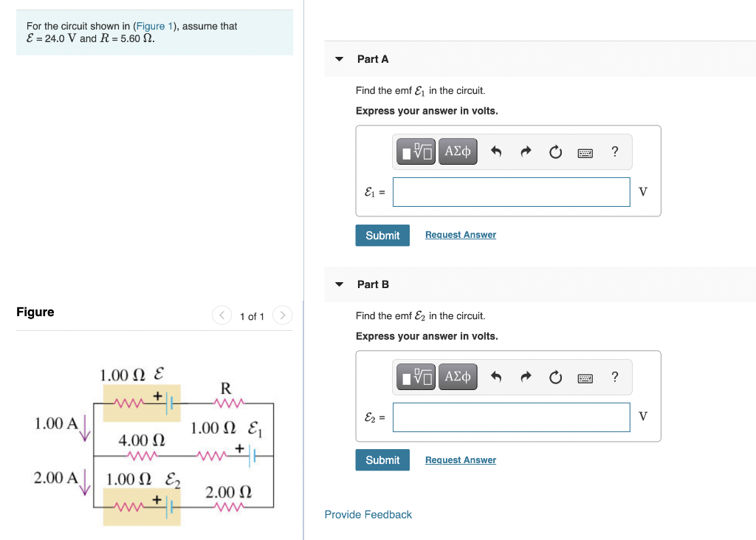Screen dimensions: 756x540
Task: Go to next figure
Action: pyautogui.click(x=283, y=315)
